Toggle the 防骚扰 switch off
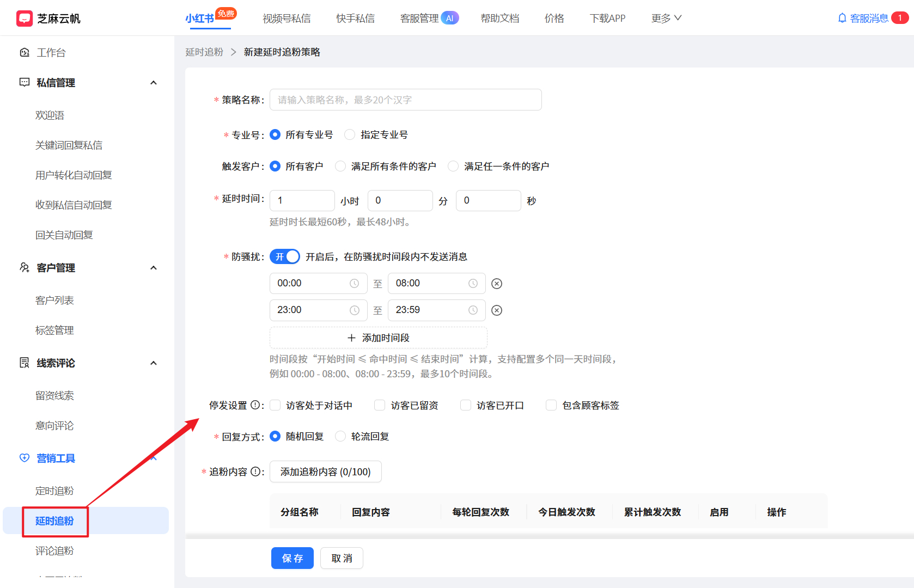 click(285, 256)
